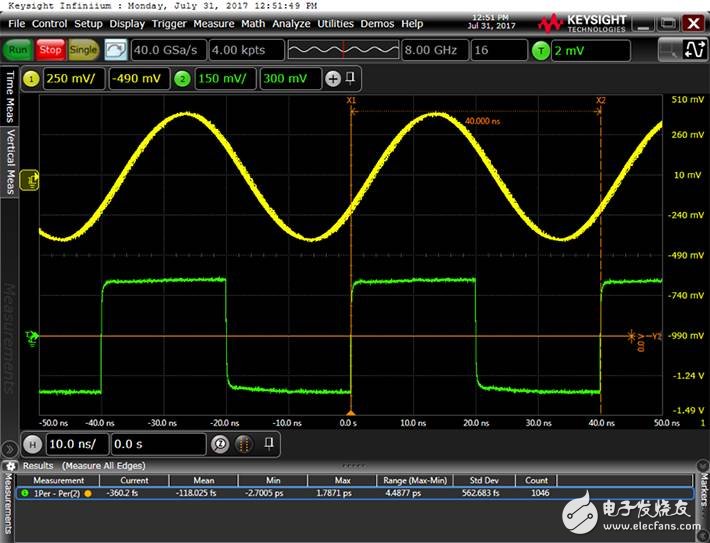
Task: Click the horizontal H button
Action: (32, 444)
